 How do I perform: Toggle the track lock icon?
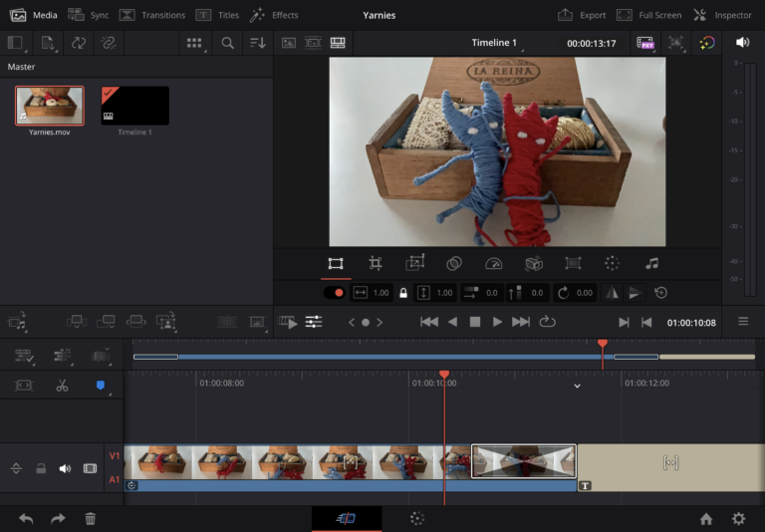point(41,468)
